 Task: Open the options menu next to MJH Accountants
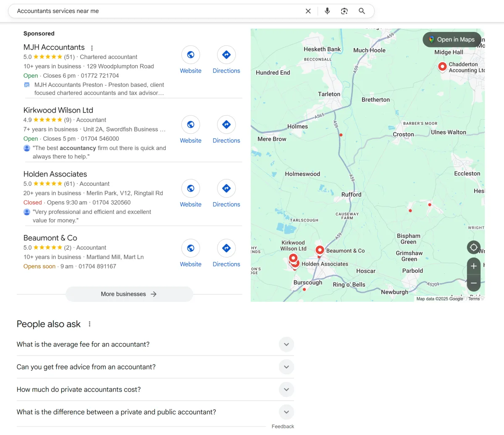click(92, 48)
